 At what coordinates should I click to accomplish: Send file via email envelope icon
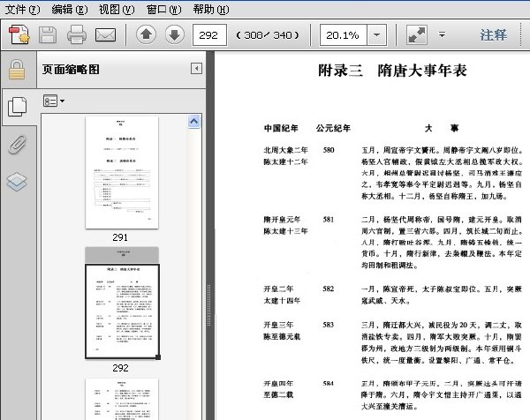point(105,34)
